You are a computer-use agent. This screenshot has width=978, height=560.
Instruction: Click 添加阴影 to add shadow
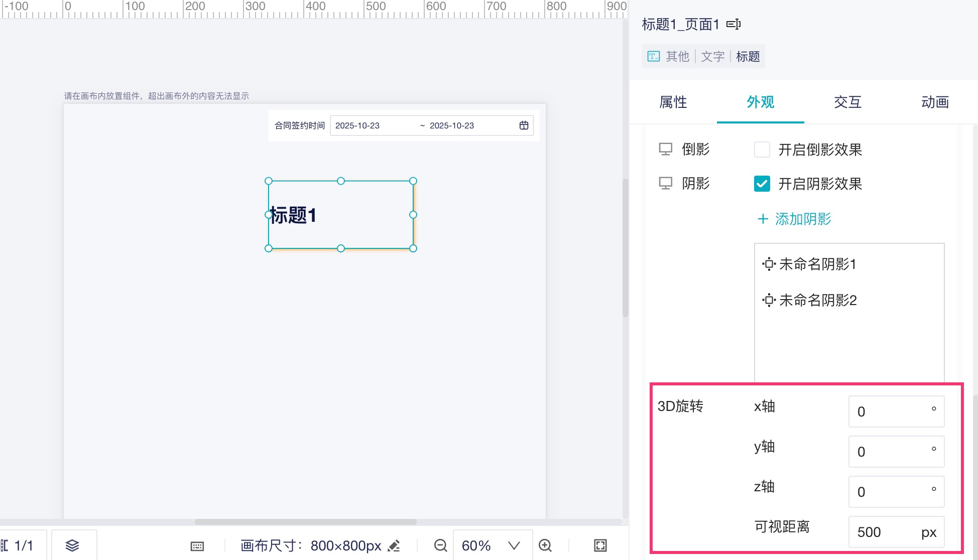(x=794, y=219)
